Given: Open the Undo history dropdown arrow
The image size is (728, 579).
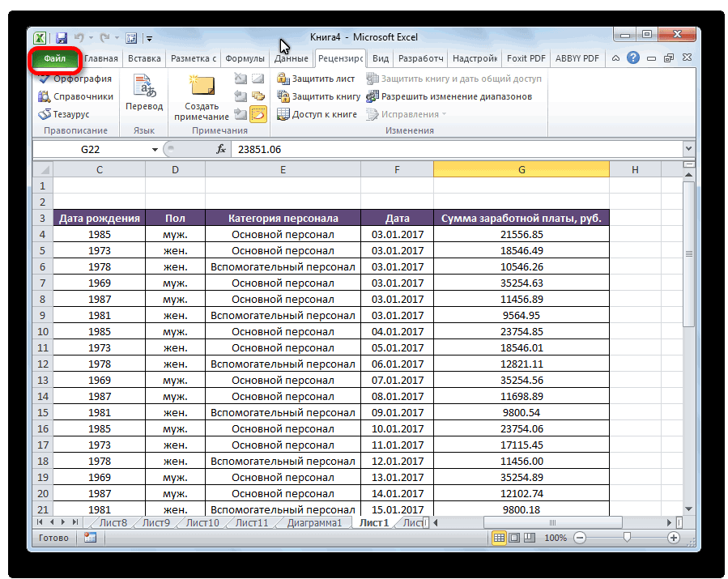Looking at the screenshot, I should pos(91,38).
